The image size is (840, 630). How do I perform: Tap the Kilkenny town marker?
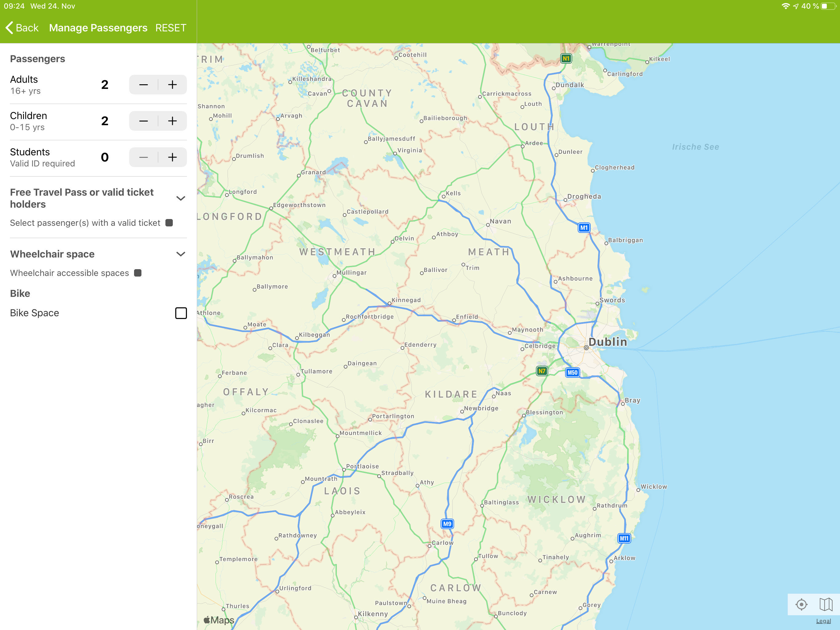click(x=356, y=617)
